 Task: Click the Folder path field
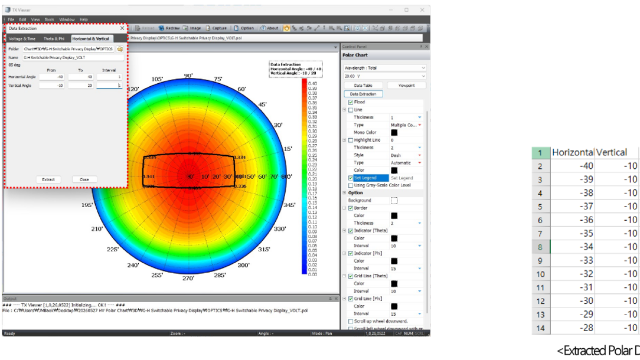coord(69,49)
